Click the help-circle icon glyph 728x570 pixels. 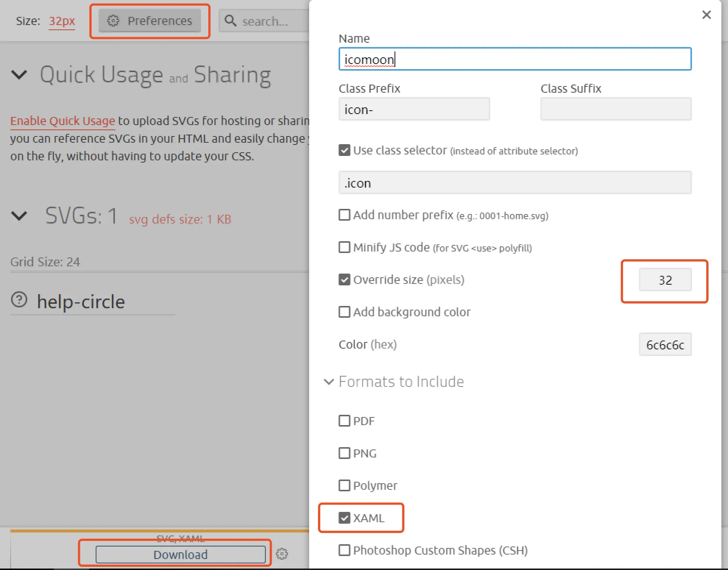click(19, 300)
